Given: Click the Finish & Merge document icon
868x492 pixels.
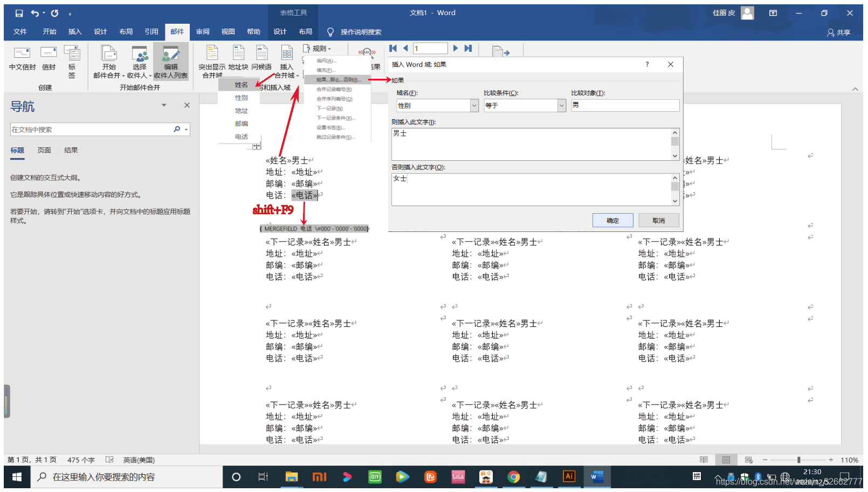Looking at the screenshot, I should coord(501,52).
